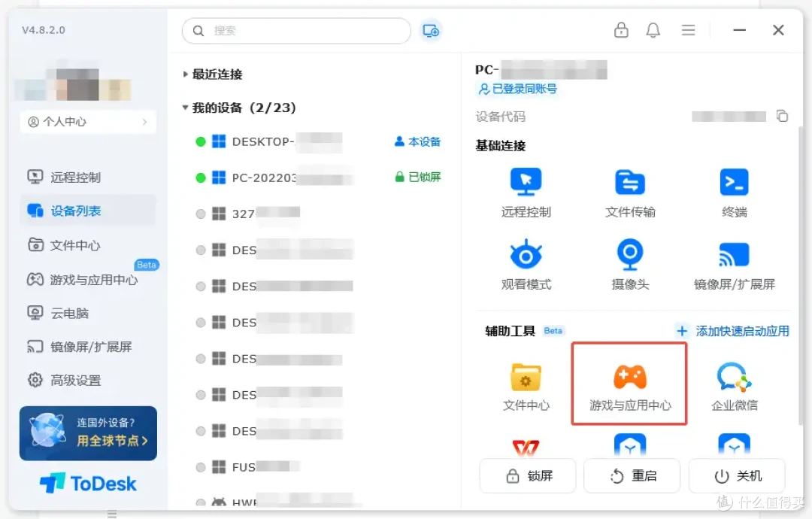Click the 用全球节点 promo banner
812x519 pixels.
[88, 433]
